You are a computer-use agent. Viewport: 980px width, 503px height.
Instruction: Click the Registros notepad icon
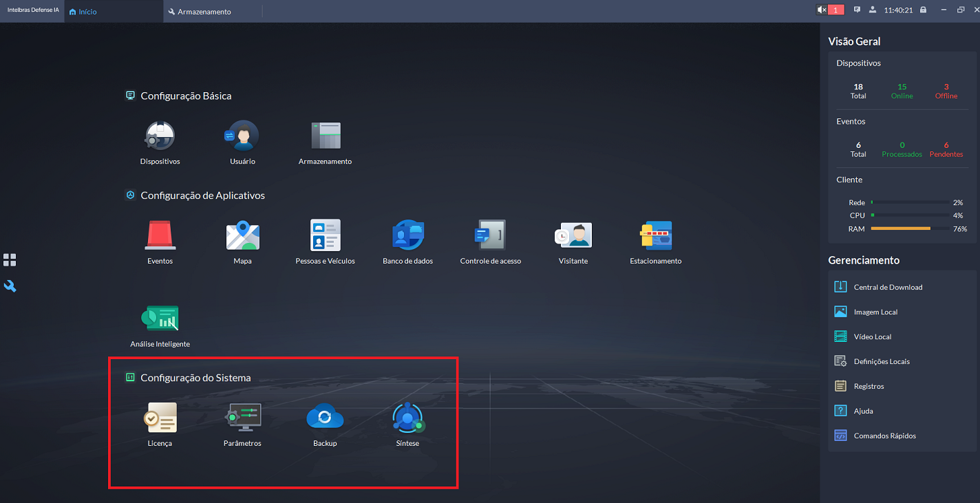[840, 386]
